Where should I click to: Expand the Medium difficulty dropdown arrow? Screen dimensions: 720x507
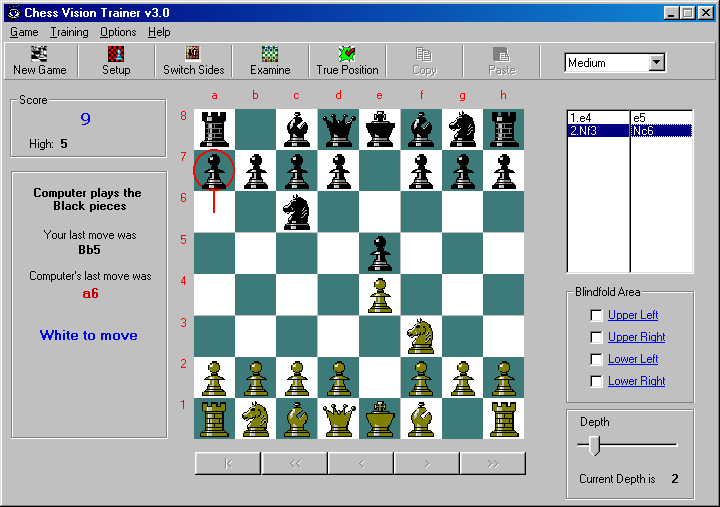coord(657,62)
